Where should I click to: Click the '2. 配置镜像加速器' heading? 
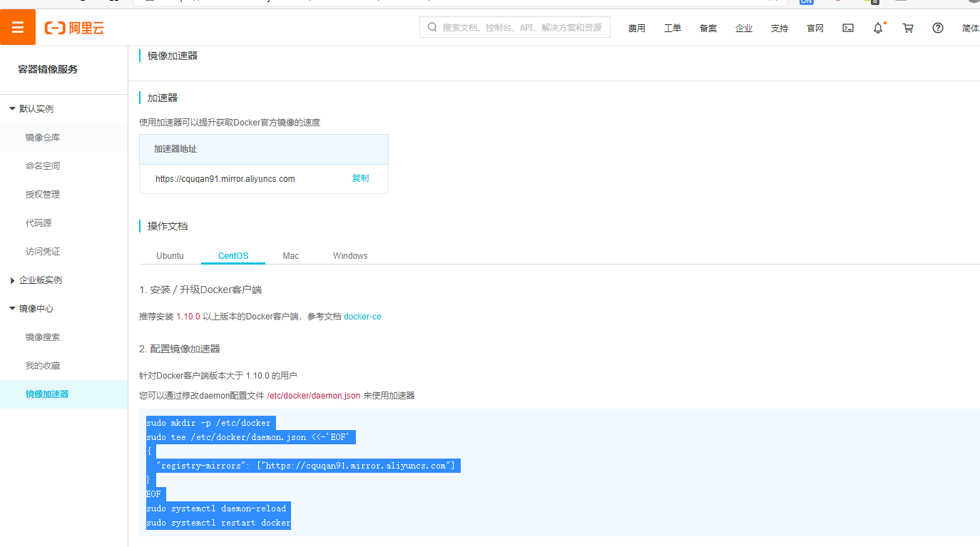180,349
